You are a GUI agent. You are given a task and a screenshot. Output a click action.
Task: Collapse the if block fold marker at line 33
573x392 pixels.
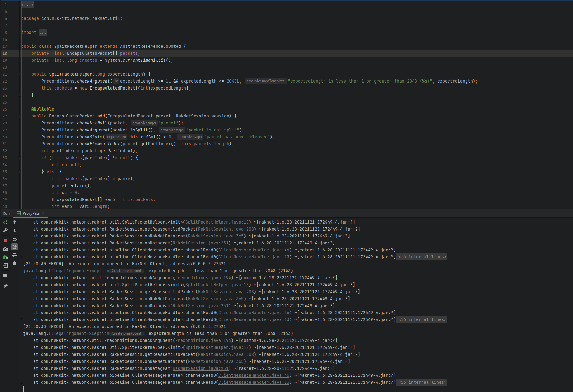(x=19, y=158)
